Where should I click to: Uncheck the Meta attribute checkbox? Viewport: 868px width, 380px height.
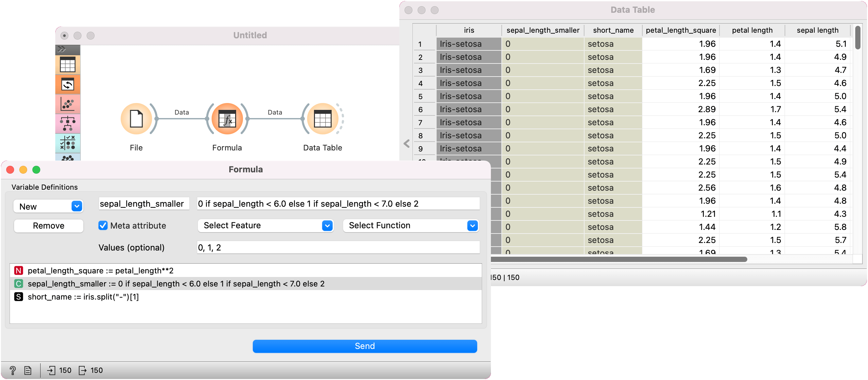coord(103,225)
